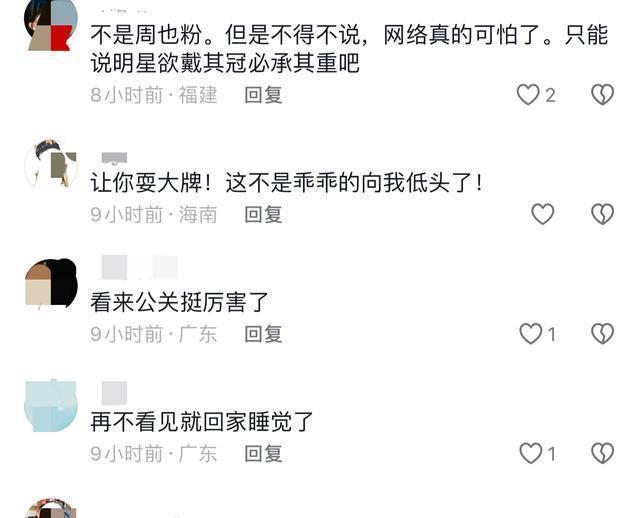Open blurred username above 看来公关挺厉害了
640x518 pixels.
tap(139, 267)
